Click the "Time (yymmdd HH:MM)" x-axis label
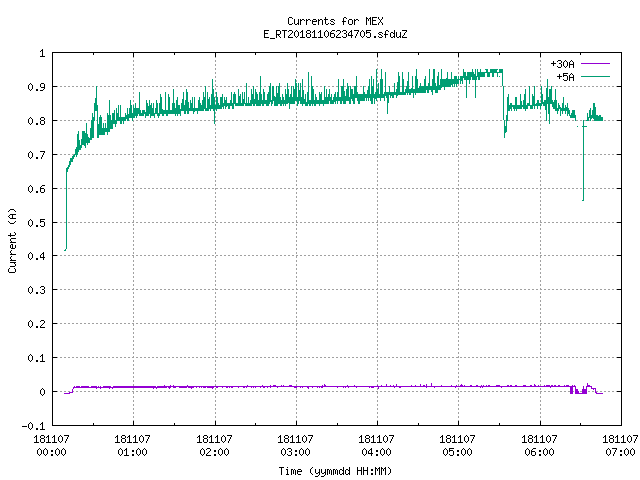The image size is (640, 480). (335, 471)
